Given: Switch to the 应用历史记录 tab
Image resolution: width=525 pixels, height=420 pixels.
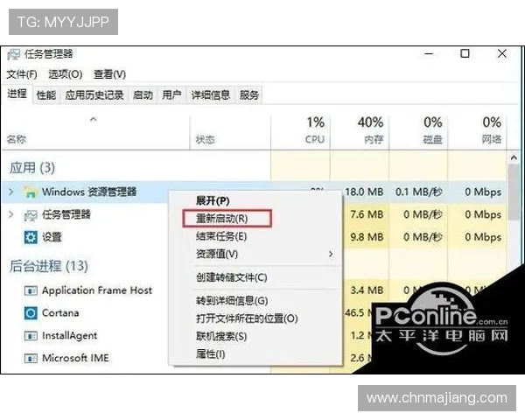Looking at the screenshot, I should click(94, 95).
